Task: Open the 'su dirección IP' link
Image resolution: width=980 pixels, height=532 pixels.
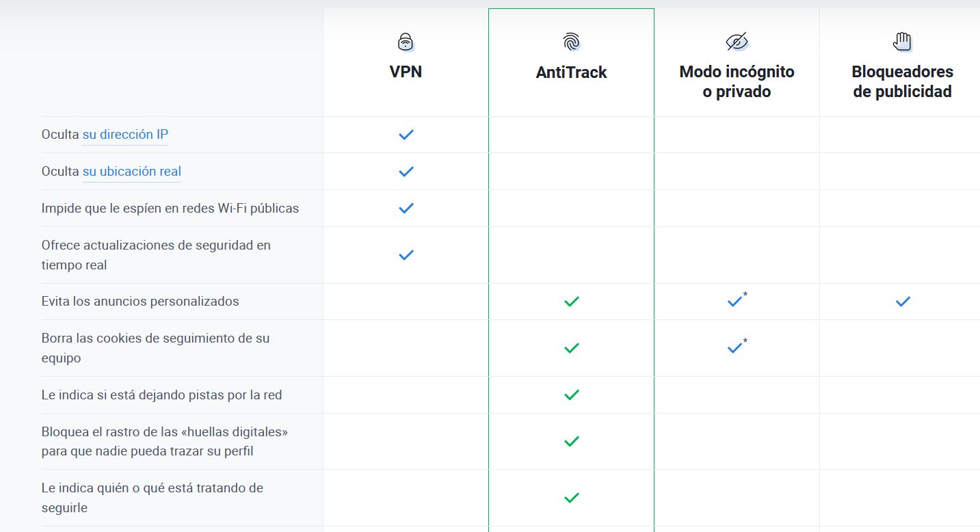Action: click(125, 135)
